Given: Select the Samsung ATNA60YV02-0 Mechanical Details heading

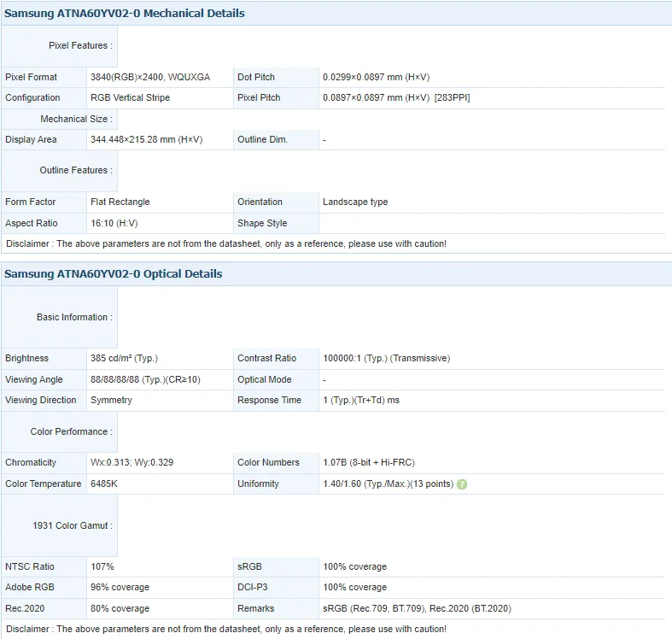Looking at the screenshot, I should 125,14.
